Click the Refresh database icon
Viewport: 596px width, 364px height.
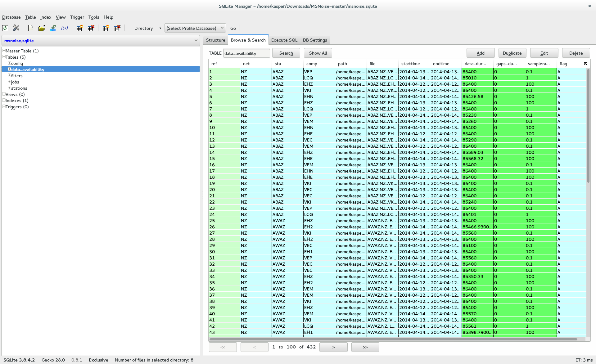point(5,28)
